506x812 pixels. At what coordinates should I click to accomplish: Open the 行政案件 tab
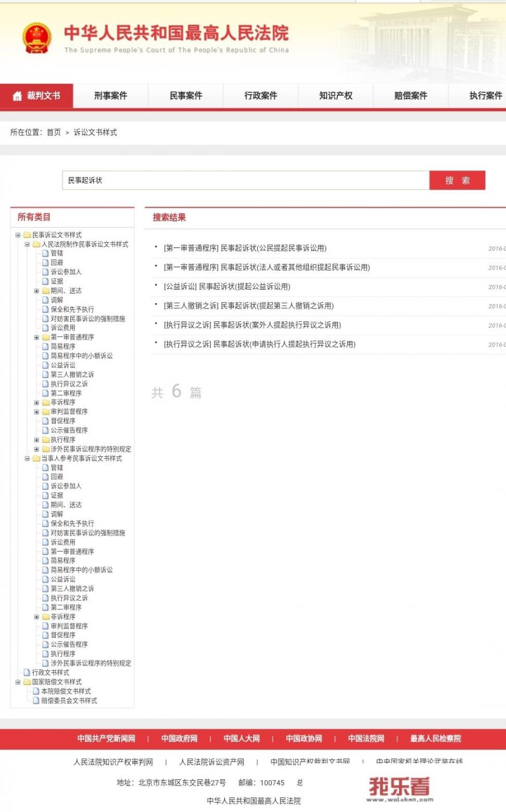(x=261, y=96)
